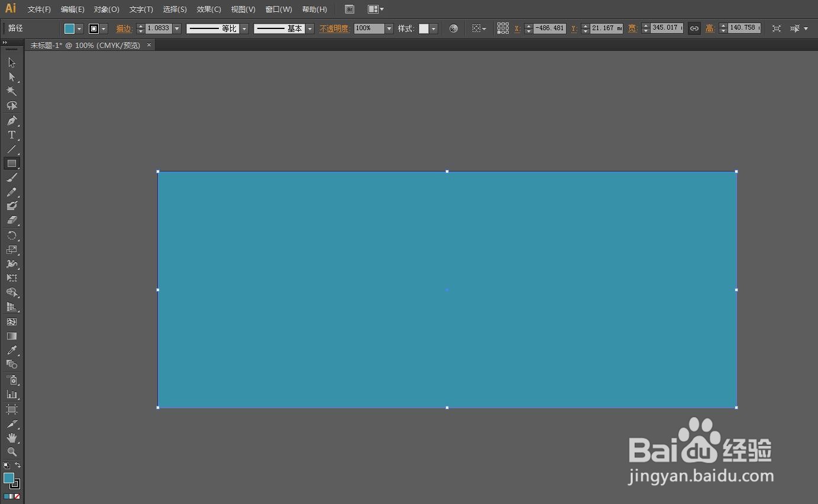Image resolution: width=818 pixels, height=504 pixels.
Task: Open Adobe Bridge with the Br button
Action: [350, 9]
